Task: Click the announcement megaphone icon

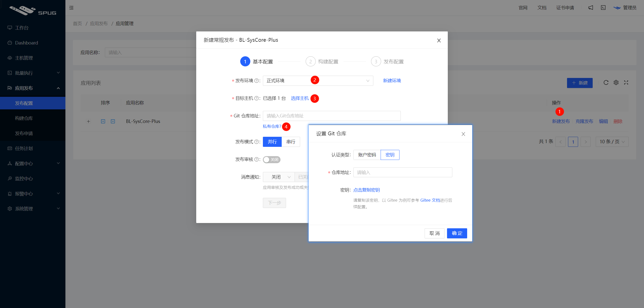Action: [590, 8]
